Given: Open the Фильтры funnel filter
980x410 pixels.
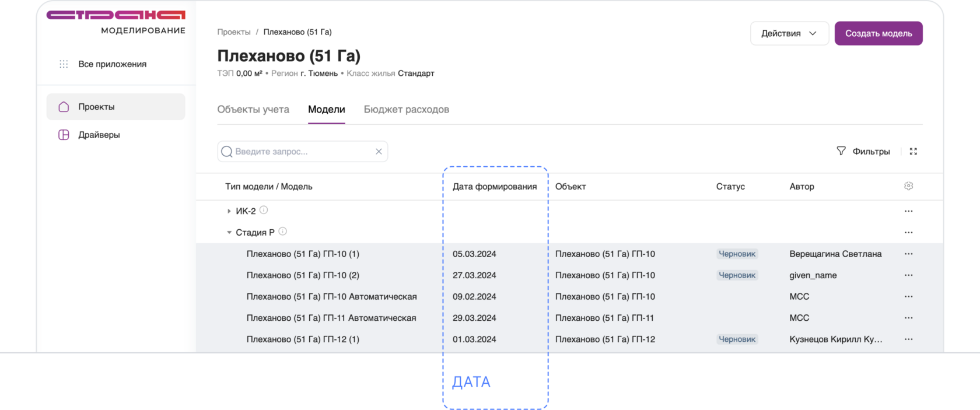Looking at the screenshot, I should point(841,151).
